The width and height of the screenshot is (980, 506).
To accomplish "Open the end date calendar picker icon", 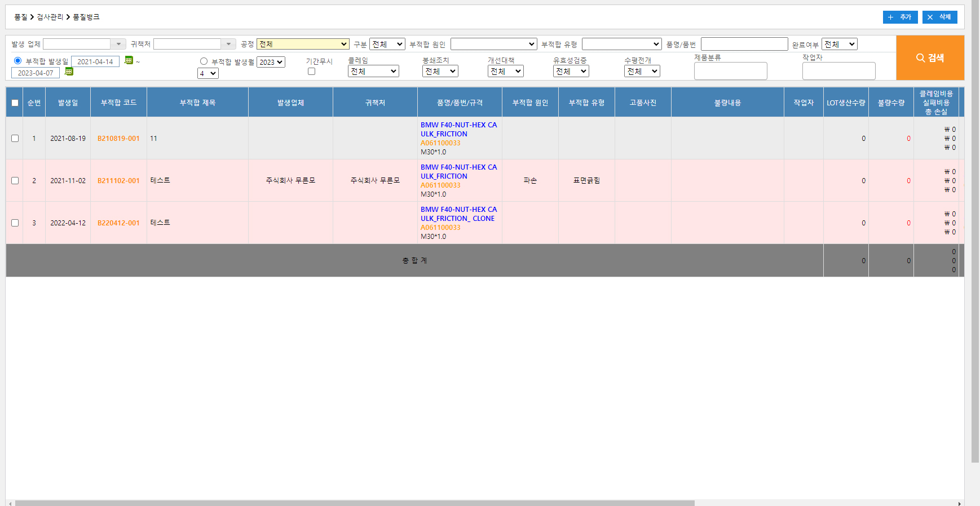I will pyautogui.click(x=69, y=72).
